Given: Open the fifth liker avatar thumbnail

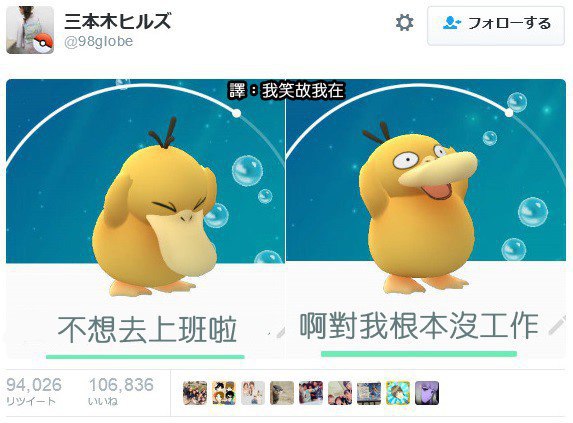Looking at the screenshot, I should click(311, 393).
